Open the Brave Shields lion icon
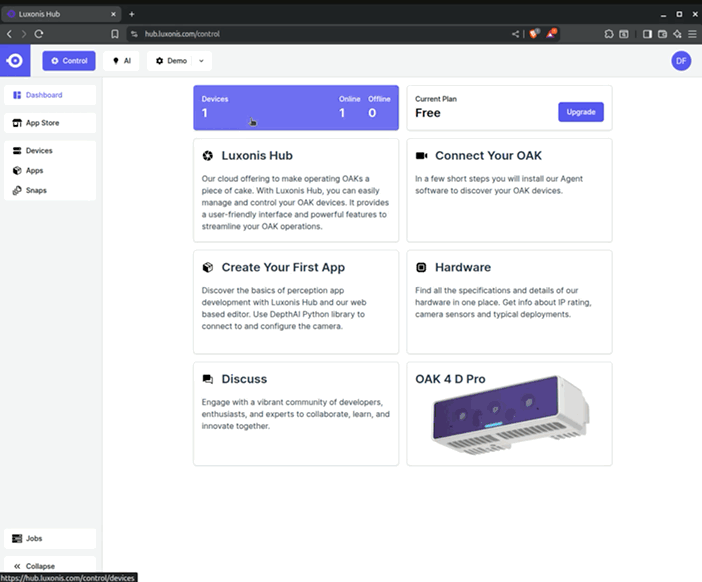The width and height of the screenshot is (702, 582). (x=534, y=34)
